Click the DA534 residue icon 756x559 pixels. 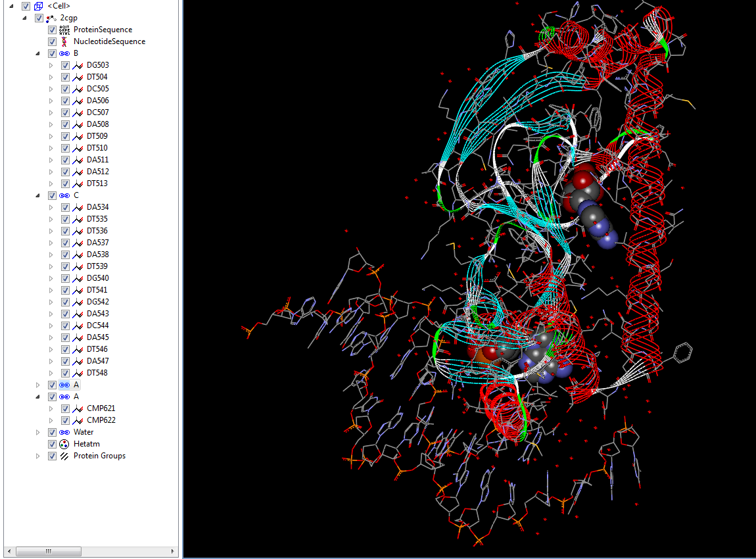[x=77, y=207]
